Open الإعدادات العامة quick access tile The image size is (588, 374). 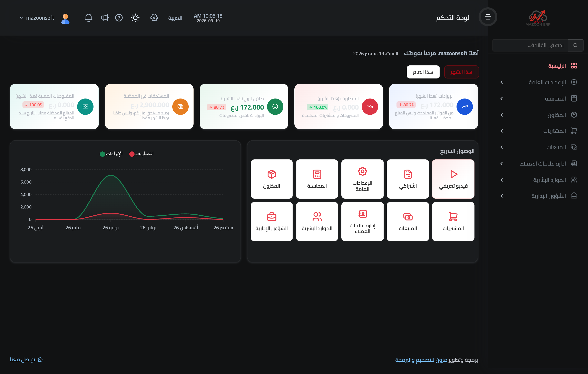(362, 179)
